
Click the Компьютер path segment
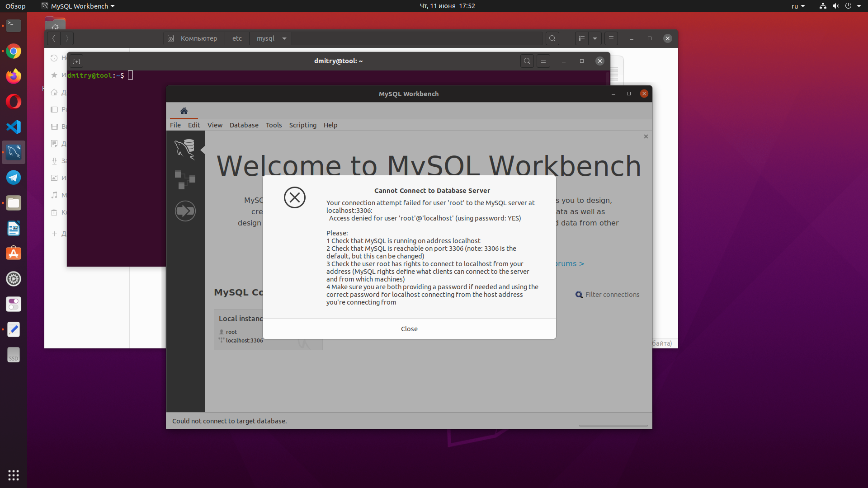pos(193,38)
